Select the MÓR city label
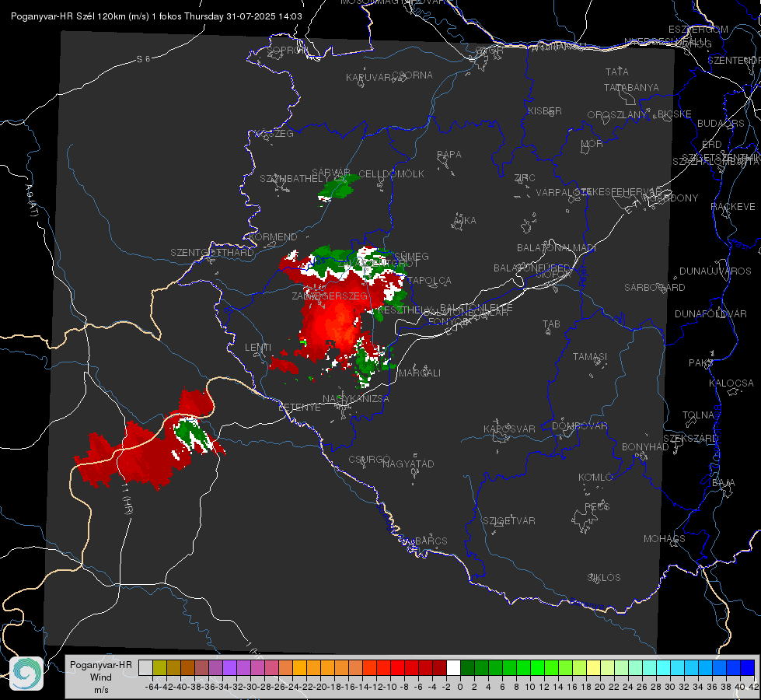This screenshot has width=761, height=700. 592,143
